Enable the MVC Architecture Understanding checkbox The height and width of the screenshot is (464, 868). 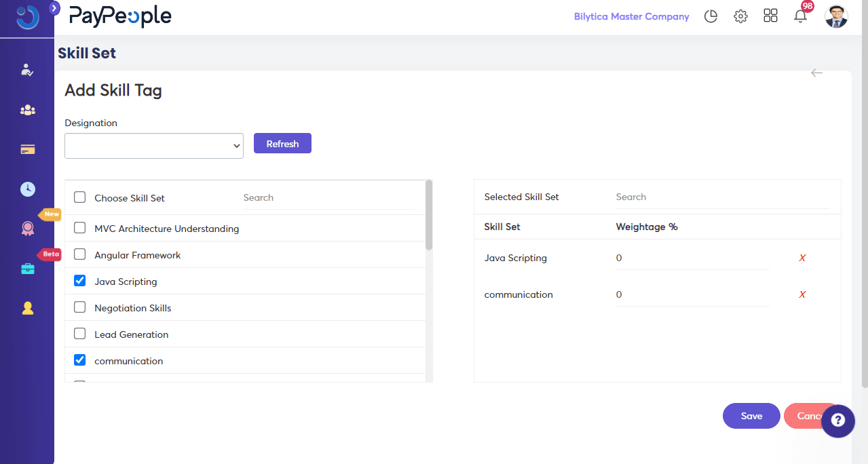[79, 229]
